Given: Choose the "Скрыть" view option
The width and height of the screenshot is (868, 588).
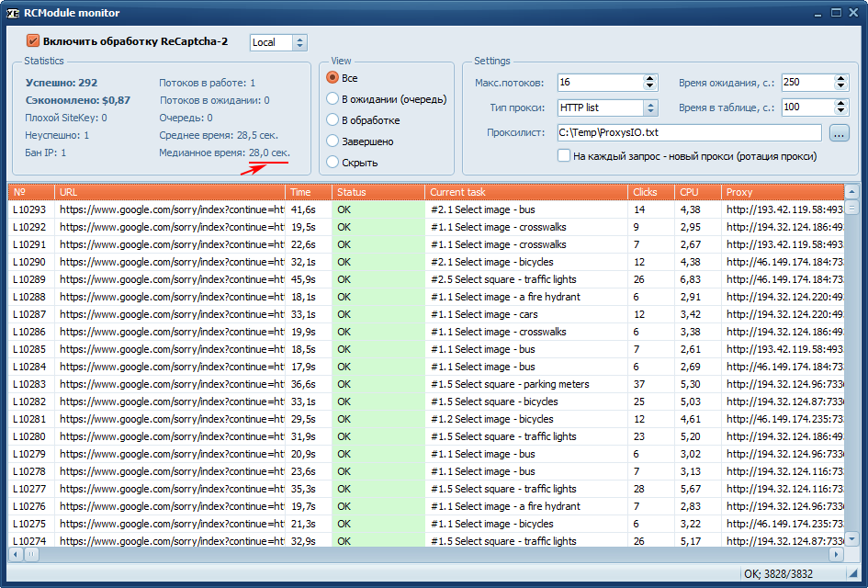Looking at the screenshot, I should 333,163.
